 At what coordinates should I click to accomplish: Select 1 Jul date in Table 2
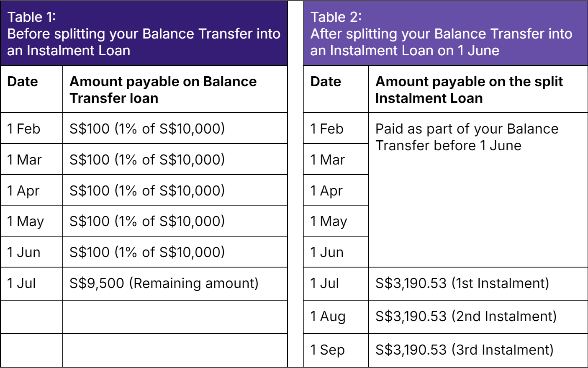[x=336, y=283]
